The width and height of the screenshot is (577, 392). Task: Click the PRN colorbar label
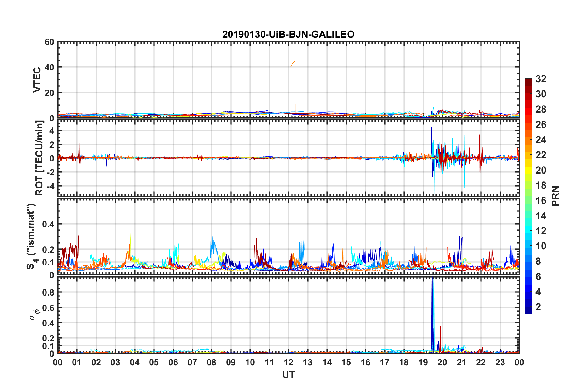coord(555,196)
